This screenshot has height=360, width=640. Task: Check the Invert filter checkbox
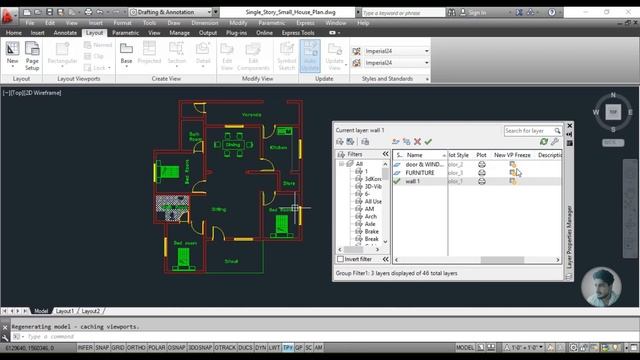340,259
